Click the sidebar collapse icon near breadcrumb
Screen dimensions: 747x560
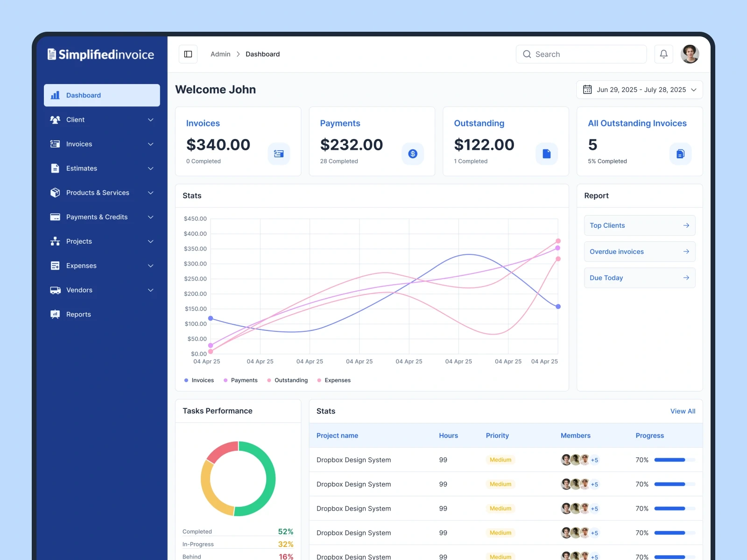(x=188, y=54)
